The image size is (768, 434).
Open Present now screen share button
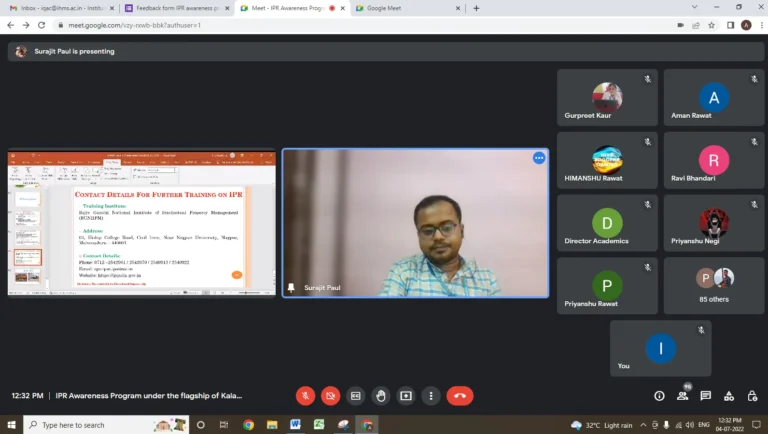(406, 396)
